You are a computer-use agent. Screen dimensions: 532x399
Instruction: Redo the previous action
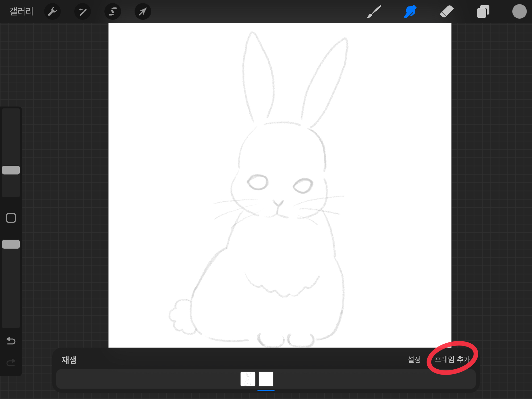click(11, 362)
